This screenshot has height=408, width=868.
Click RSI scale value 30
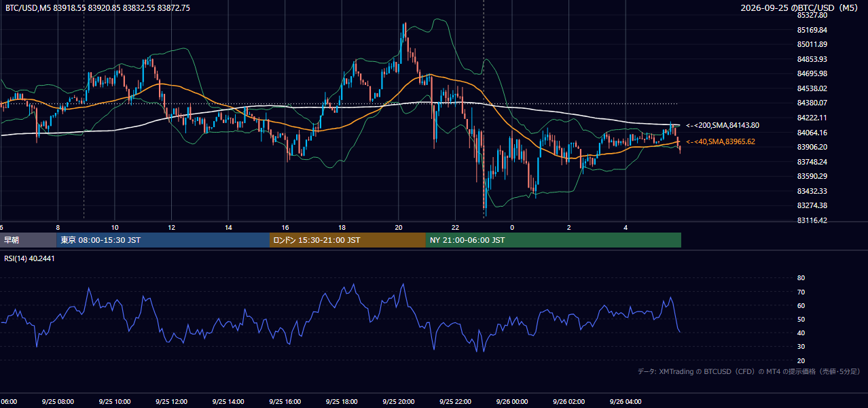pos(801,347)
